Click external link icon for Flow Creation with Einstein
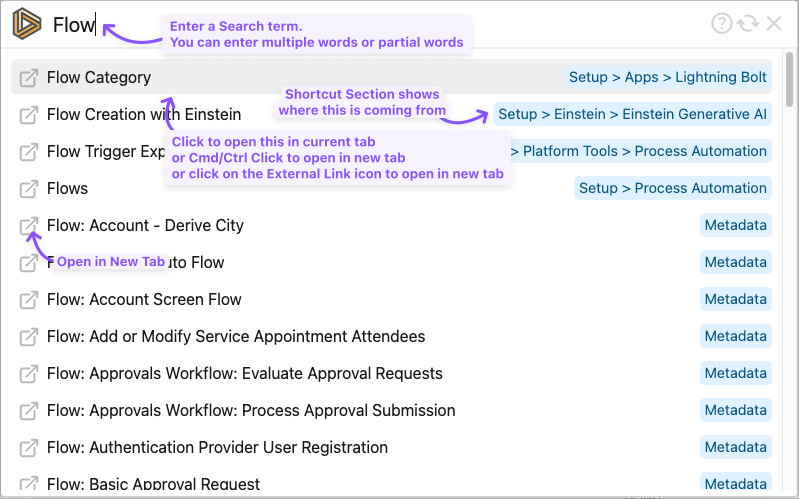799x499 pixels. click(29, 115)
